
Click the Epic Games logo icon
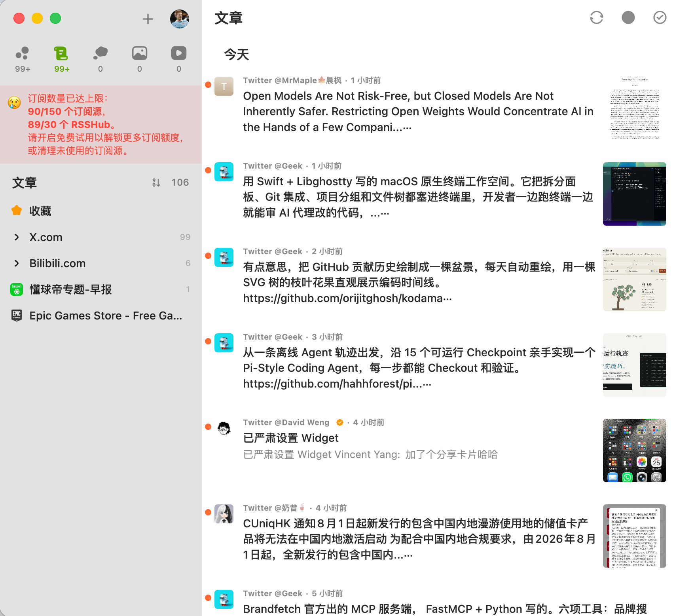pyautogui.click(x=17, y=316)
